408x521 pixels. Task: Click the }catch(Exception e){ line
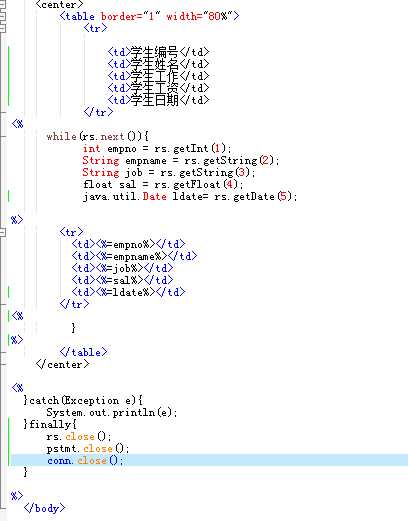coord(83,400)
